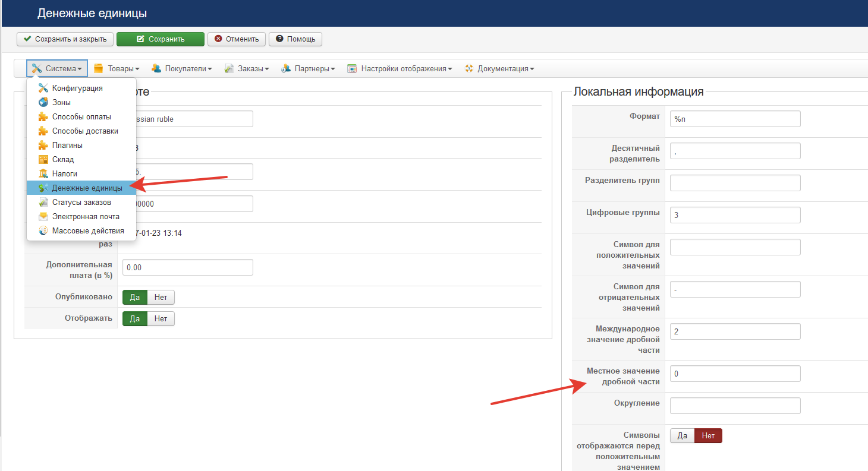The image size is (868, 471).
Task: Click the Денежные единицы currency icon
Action: pyautogui.click(x=43, y=188)
